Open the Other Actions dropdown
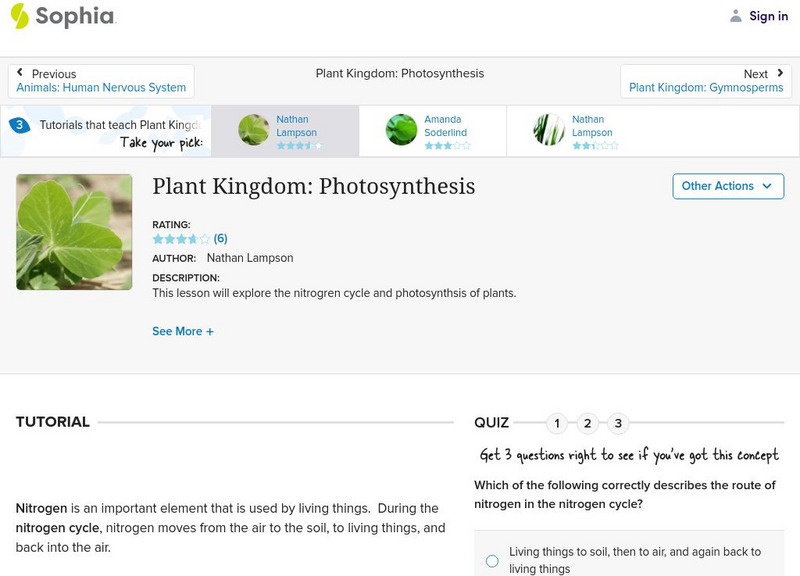 [727, 186]
